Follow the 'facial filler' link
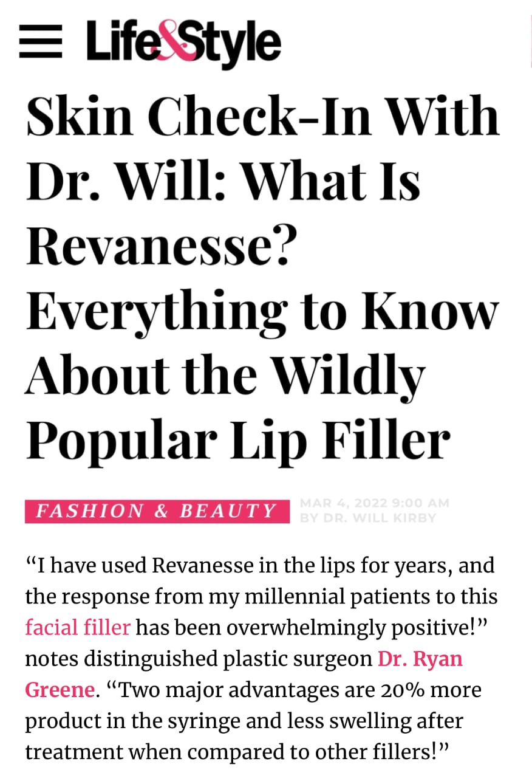The image size is (532, 784). click(x=78, y=626)
